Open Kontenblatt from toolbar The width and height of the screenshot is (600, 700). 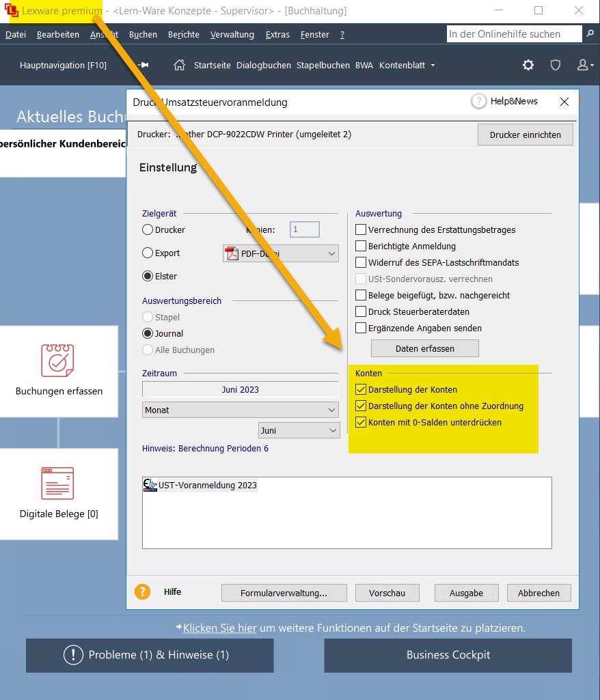[x=402, y=65]
